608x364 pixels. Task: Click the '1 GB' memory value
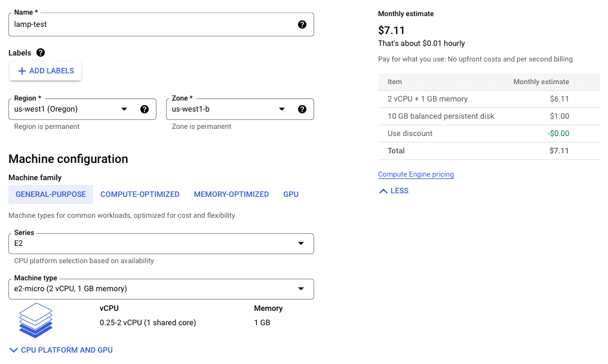point(262,323)
